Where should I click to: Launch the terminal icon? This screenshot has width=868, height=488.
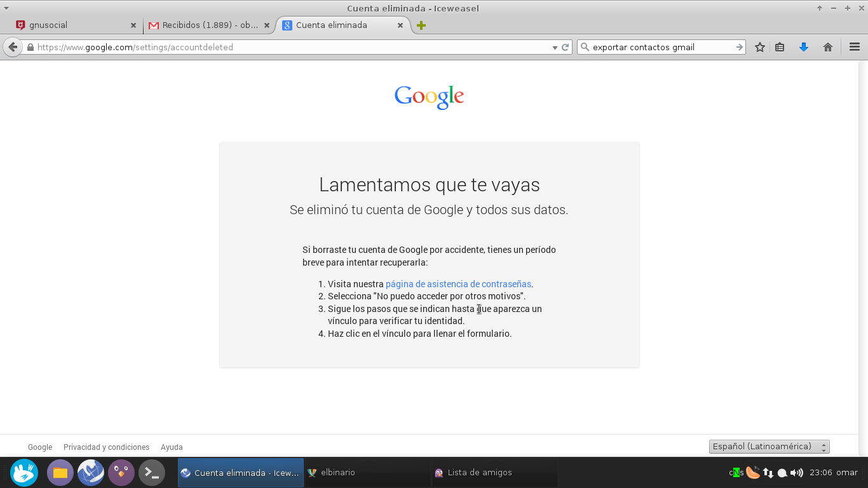(x=152, y=473)
